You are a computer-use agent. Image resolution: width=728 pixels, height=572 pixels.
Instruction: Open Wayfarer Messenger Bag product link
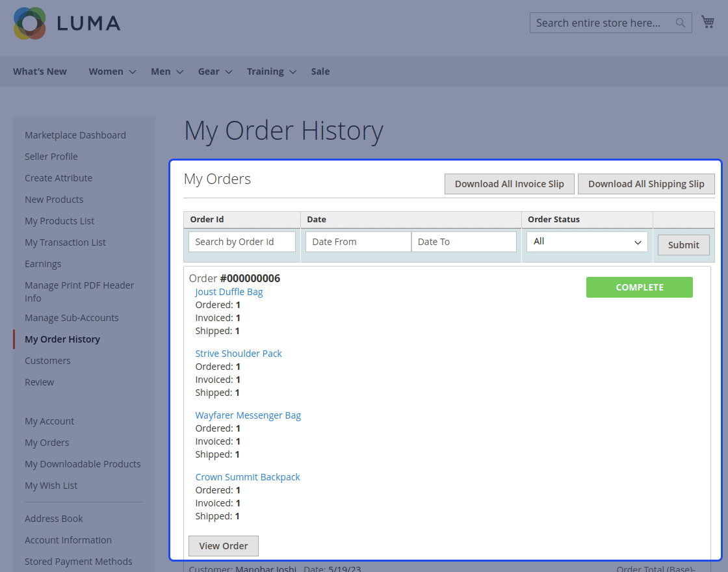[248, 415]
